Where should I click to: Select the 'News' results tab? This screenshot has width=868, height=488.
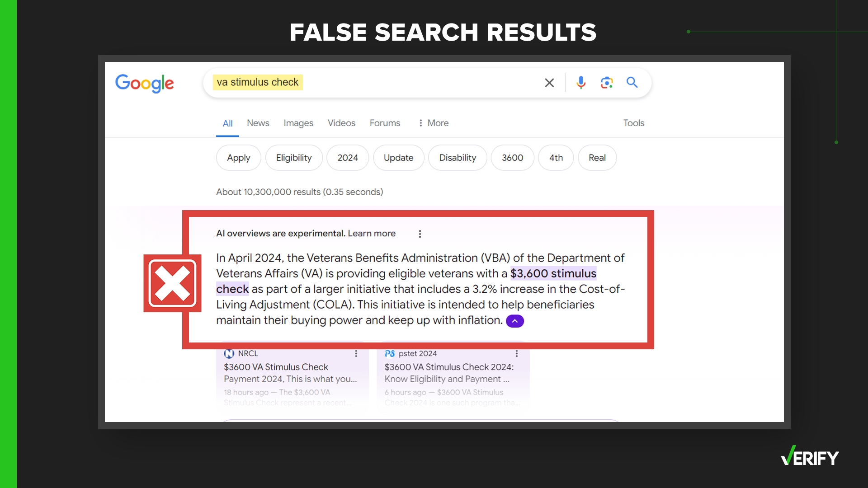click(x=258, y=123)
